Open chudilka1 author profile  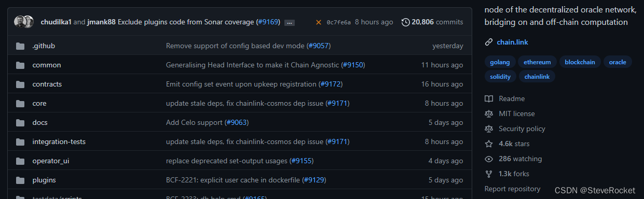(x=56, y=22)
